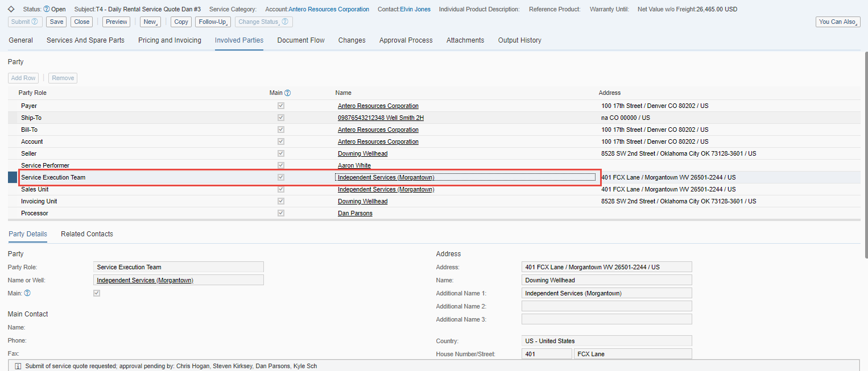Viewport: 868px width, 371px height.
Task: Switch to the General tab
Action: point(21,40)
